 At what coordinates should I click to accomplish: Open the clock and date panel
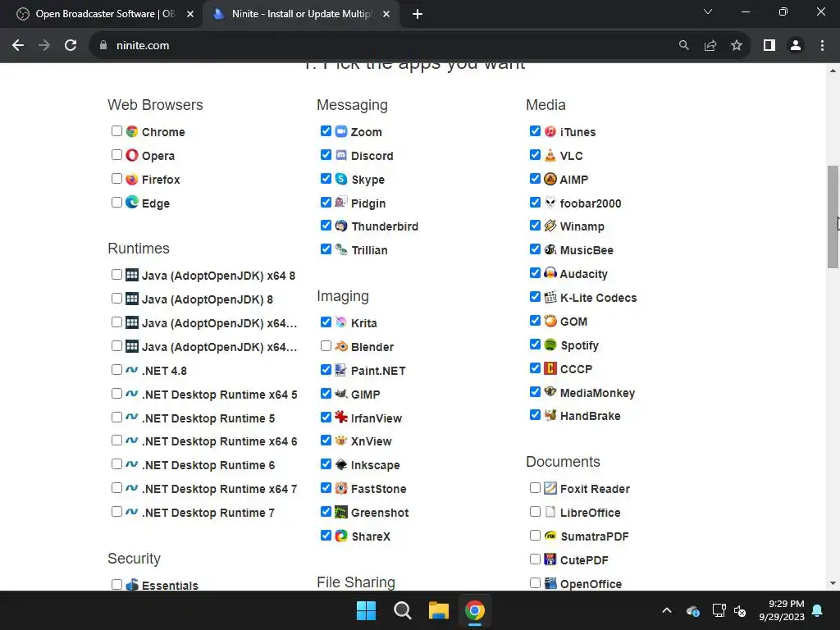pos(782,610)
